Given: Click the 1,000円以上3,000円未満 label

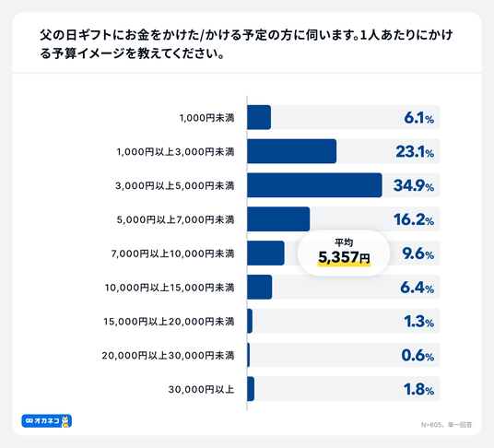Looking at the screenshot, I should [175, 151].
